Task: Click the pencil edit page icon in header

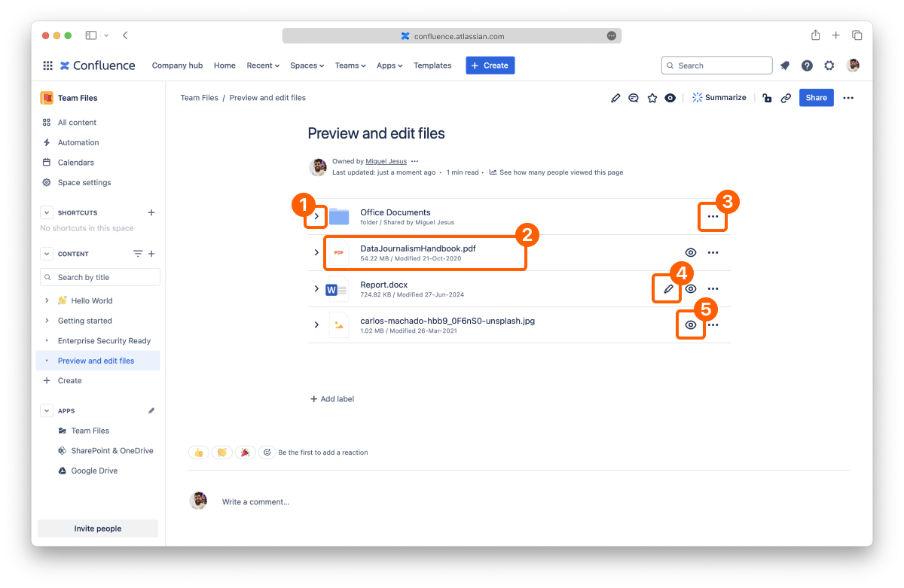Action: pos(615,98)
